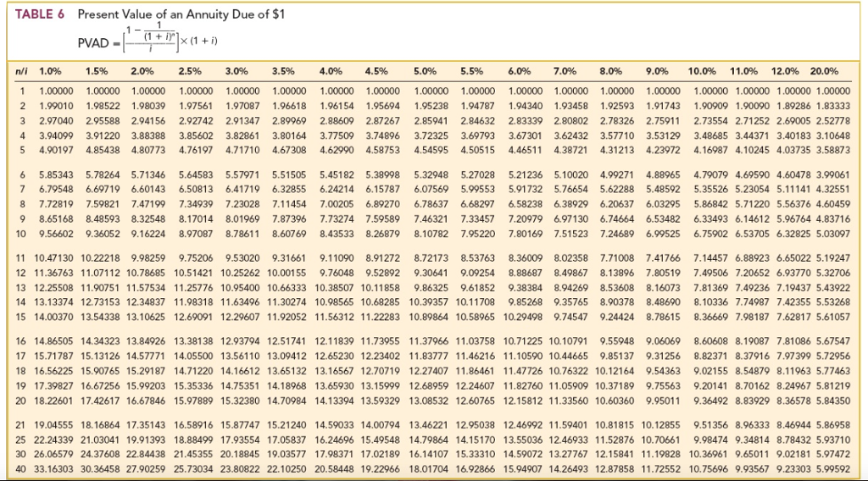Select value 14.86505 in row 16
This screenshot has height=481, width=868.
(53, 341)
